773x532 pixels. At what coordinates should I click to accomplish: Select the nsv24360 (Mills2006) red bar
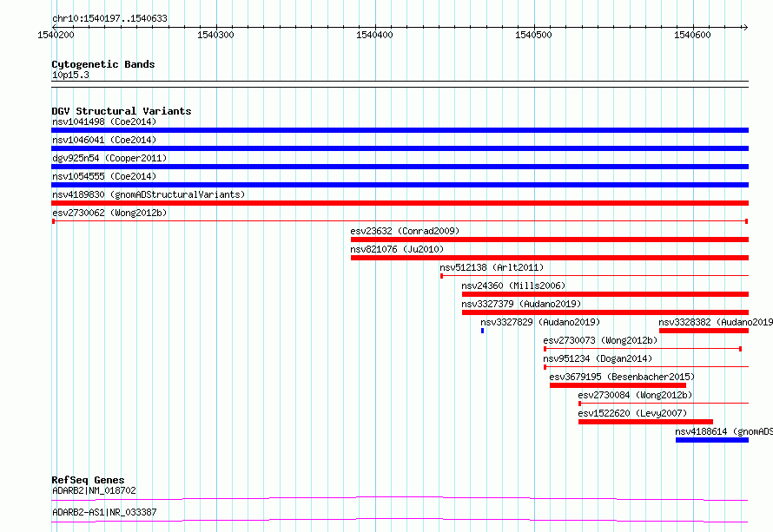point(605,294)
